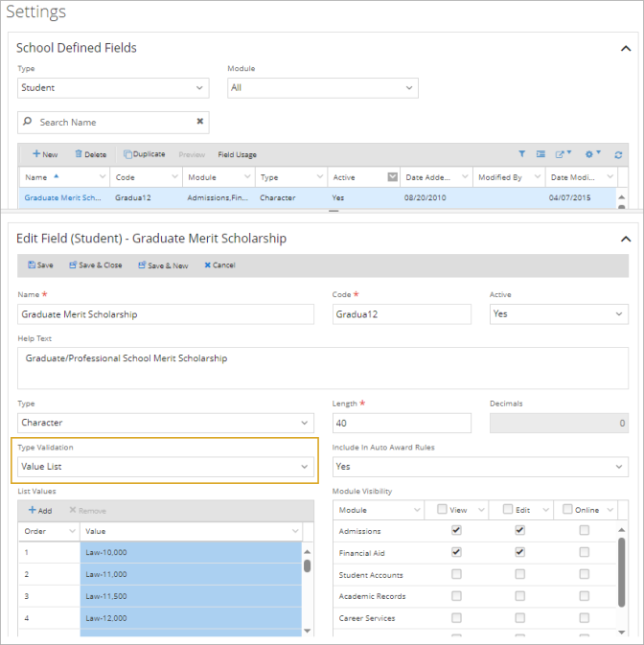Image resolution: width=644 pixels, height=645 pixels.
Task: Click Duplicate in the grid toolbar
Action: [145, 154]
